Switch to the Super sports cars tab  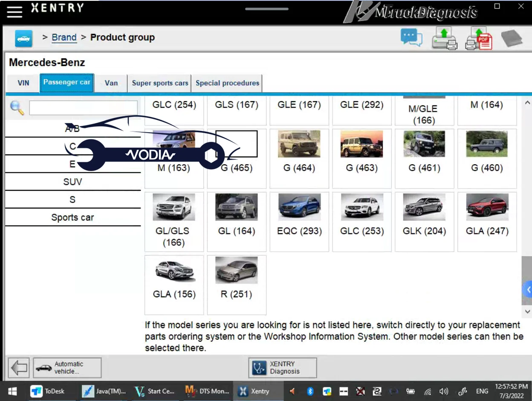[160, 83]
